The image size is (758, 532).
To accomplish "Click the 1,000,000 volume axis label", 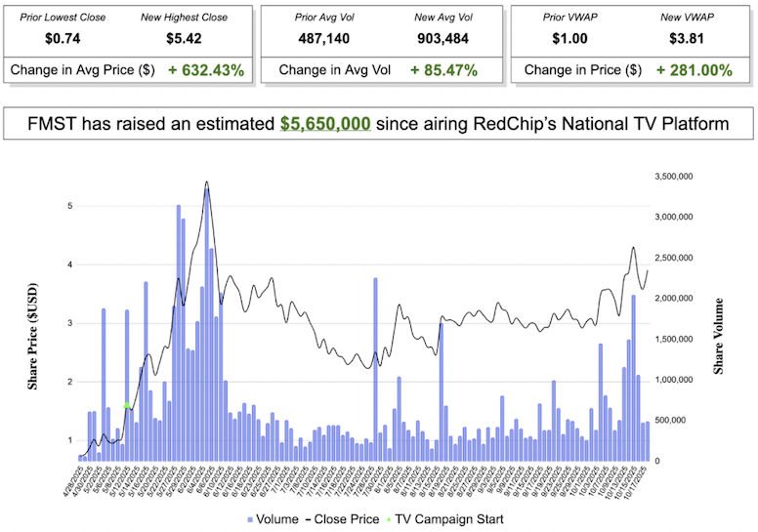I will coord(674,380).
